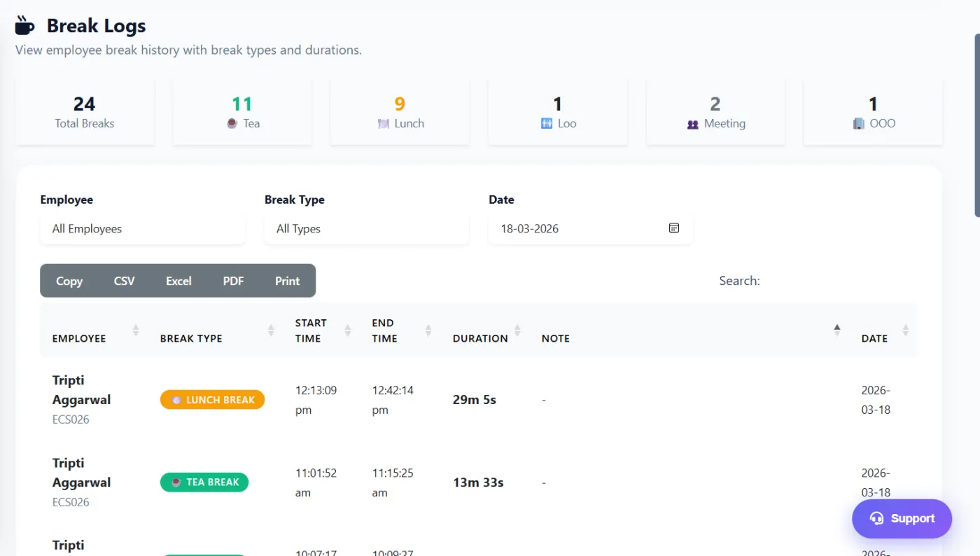Sort table by Start Time column arrows
Screen dimensions: 980x556
click(x=348, y=331)
